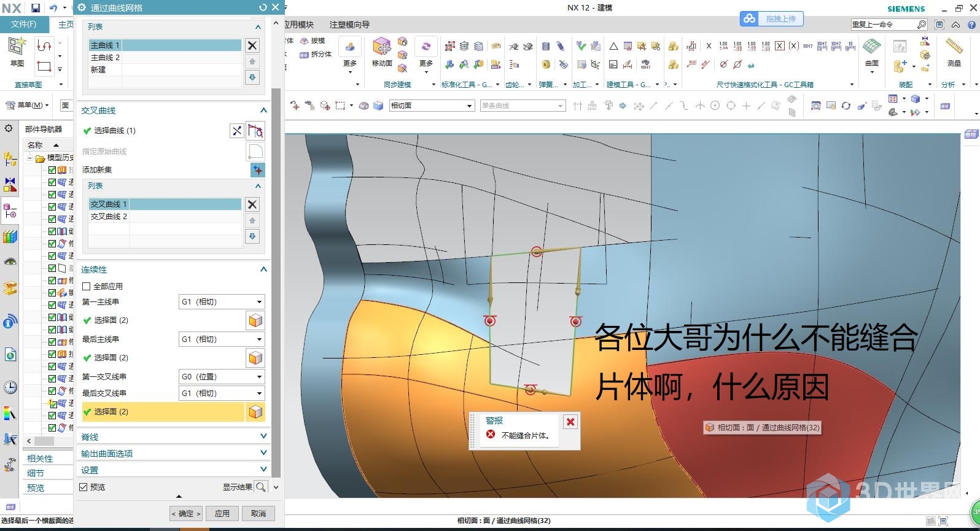Viewport: 980px width, 531px height.
Task: Open the 菜单(M) menu dropdown
Action: (28, 105)
